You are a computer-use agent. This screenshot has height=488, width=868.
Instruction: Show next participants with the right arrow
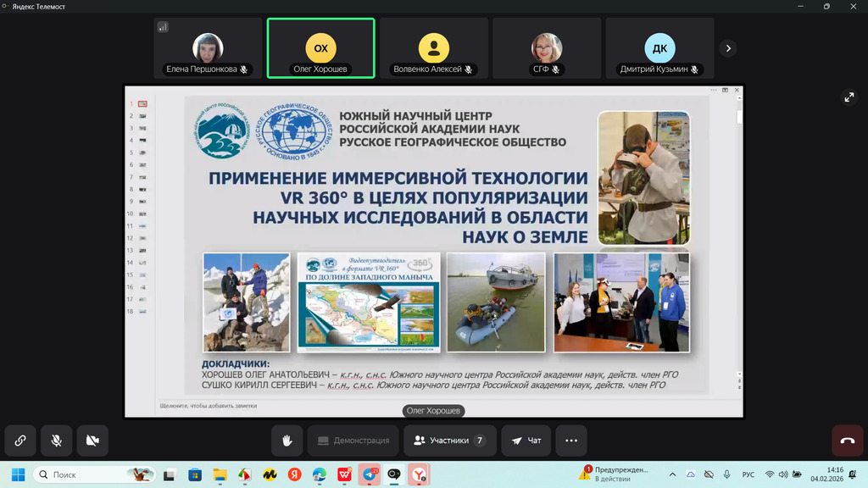[727, 48]
